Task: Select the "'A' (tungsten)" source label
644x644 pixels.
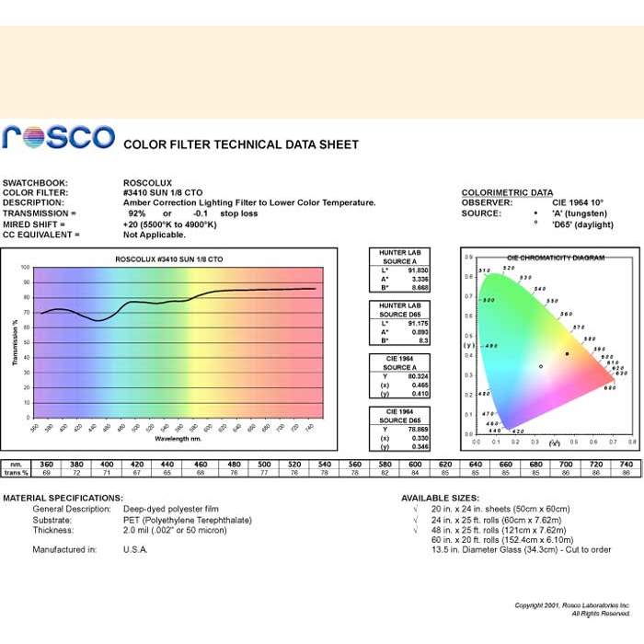Action: coord(580,213)
